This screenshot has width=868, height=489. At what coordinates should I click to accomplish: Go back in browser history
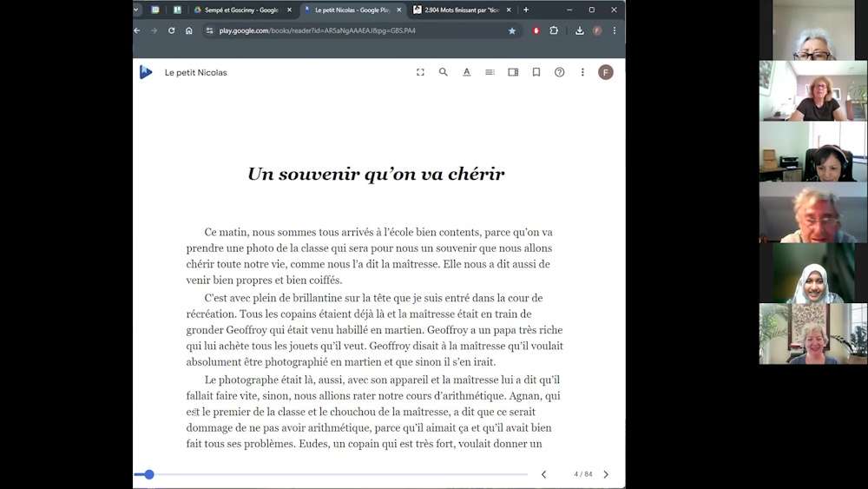[x=137, y=30]
